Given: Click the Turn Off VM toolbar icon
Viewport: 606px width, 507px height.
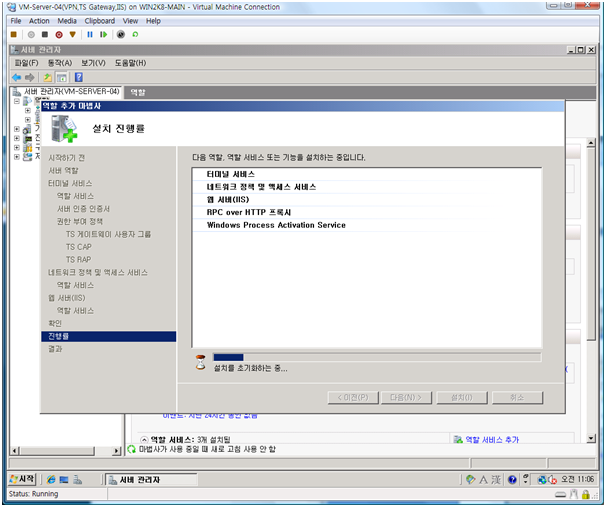Looking at the screenshot, I should click(x=45, y=34).
